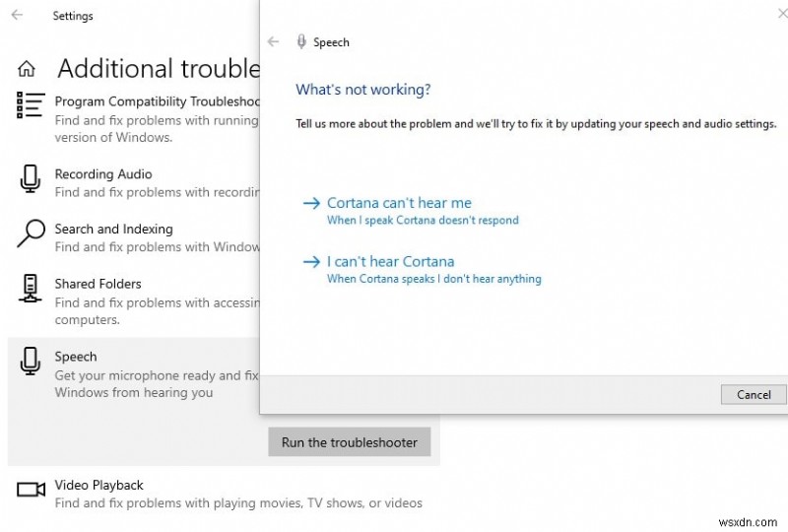Screen dimensions: 788x532
Task: Choose Cortana can't hear me option
Action: tap(399, 203)
